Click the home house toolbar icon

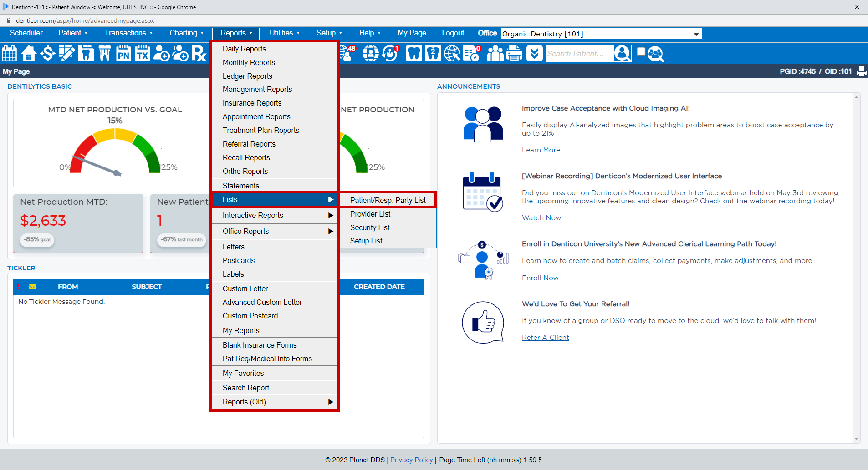coord(29,53)
